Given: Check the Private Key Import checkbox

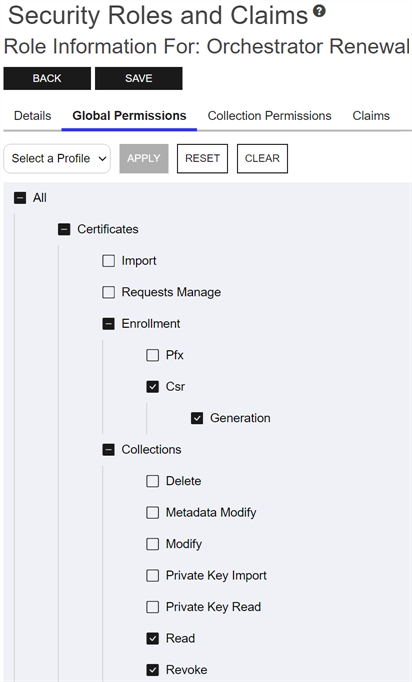Looking at the screenshot, I should [x=153, y=575].
